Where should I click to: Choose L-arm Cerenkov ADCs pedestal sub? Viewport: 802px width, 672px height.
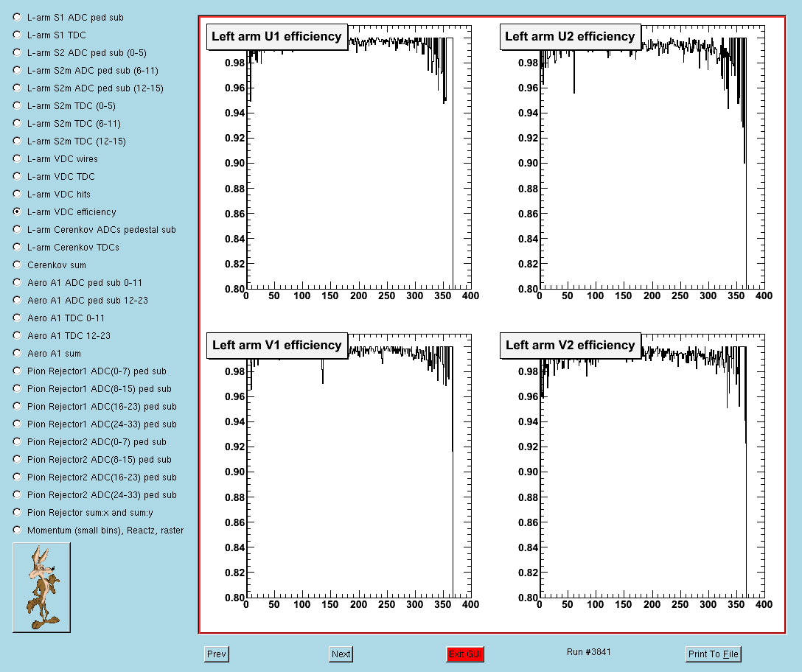pos(17,229)
